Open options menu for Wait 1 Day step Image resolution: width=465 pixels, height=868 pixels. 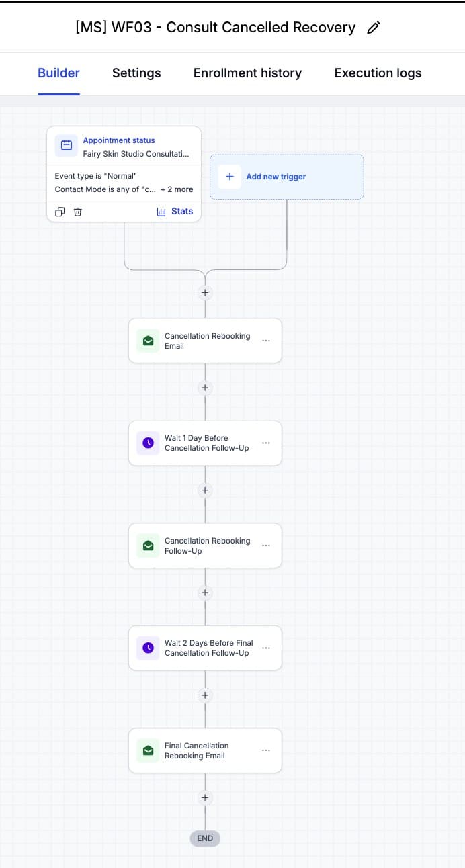[266, 443]
